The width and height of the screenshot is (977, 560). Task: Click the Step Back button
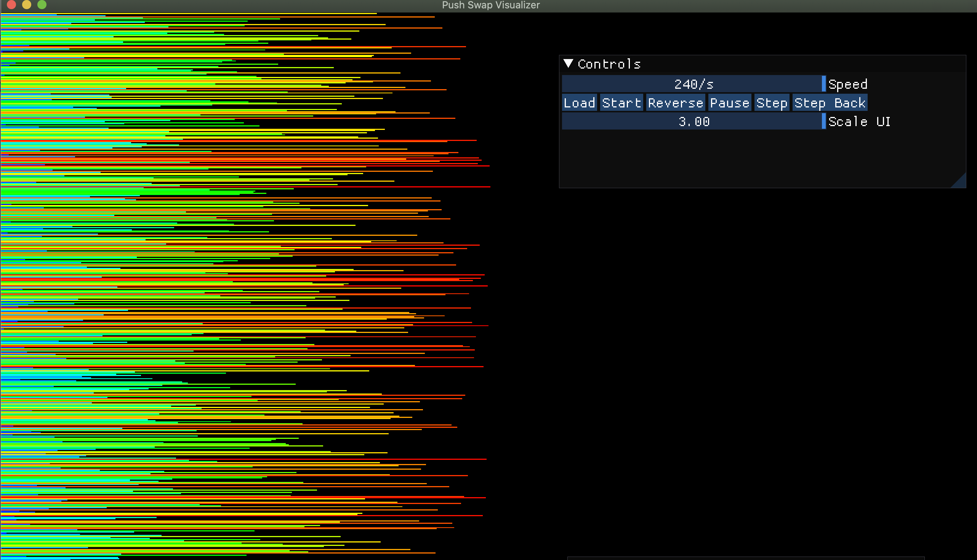[x=830, y=103]
